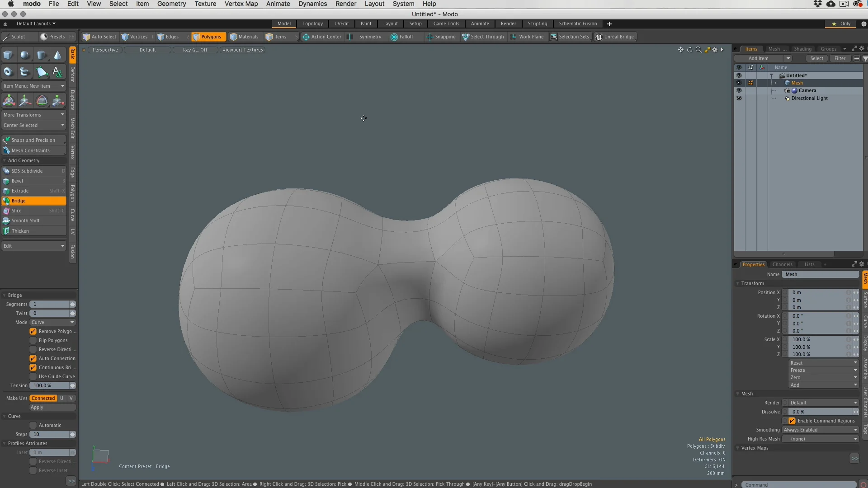Adjust the Segments value slider

(52, 305)
